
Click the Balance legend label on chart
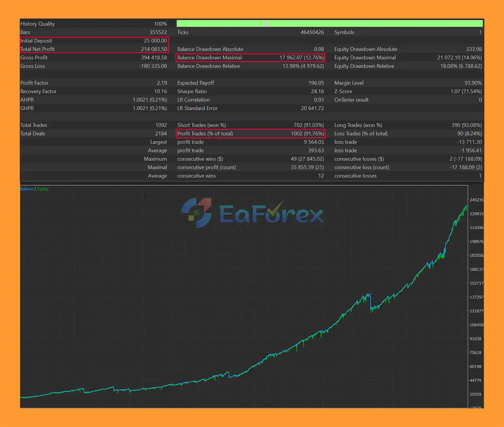coord(27,189)
